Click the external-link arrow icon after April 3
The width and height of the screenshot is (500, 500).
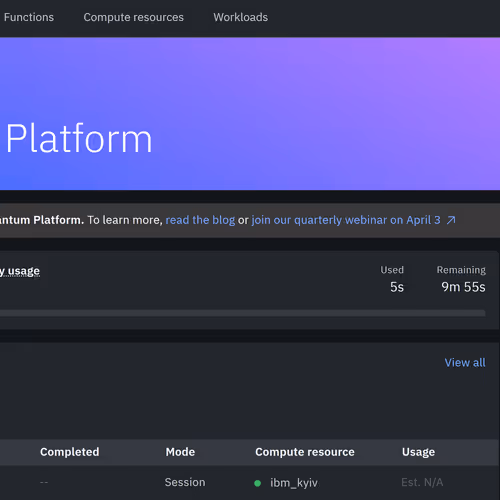tap(451, 220)
